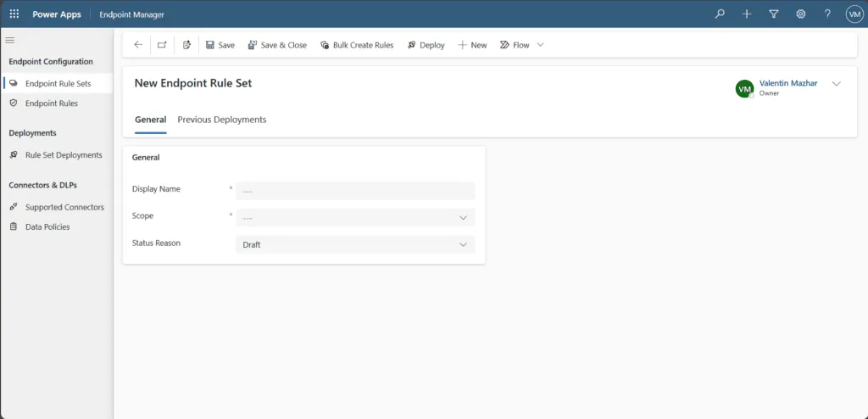This screenshot has height=419, width=868.
Task: Collapse the sidebar with hamburger icon
Action: pos(10,40)
